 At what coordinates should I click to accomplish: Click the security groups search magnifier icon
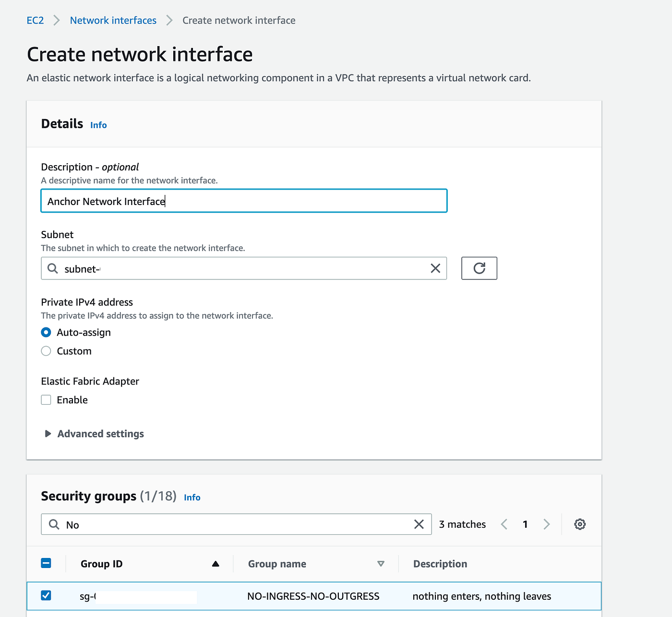coord(54,524)
